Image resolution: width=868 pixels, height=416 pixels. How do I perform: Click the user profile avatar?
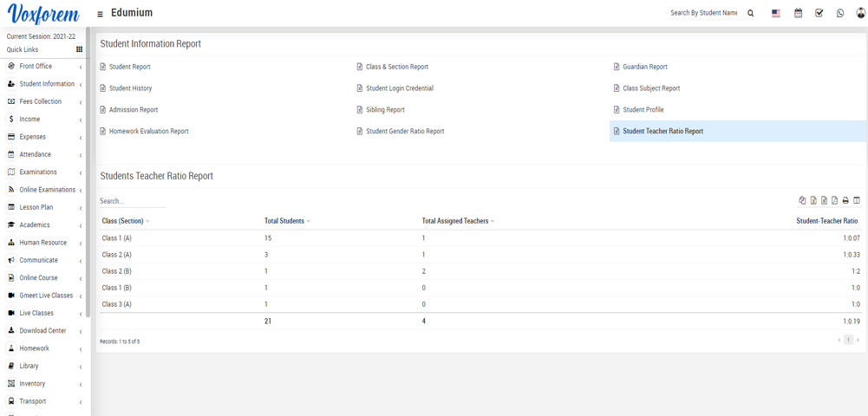click(860, 13)
